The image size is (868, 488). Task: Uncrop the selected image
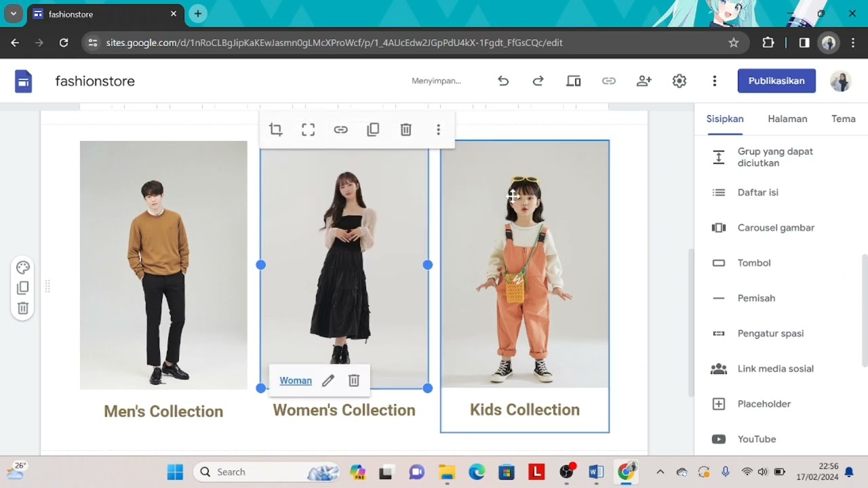308,129
